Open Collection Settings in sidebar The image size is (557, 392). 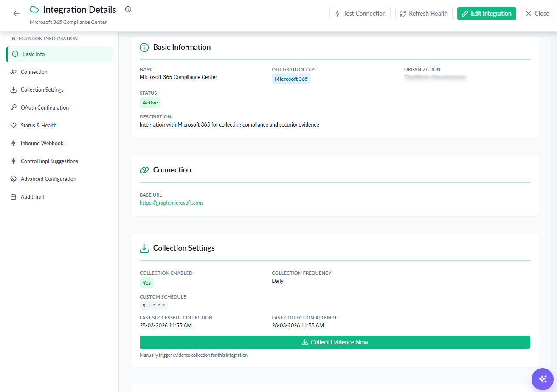pos(59,90)
